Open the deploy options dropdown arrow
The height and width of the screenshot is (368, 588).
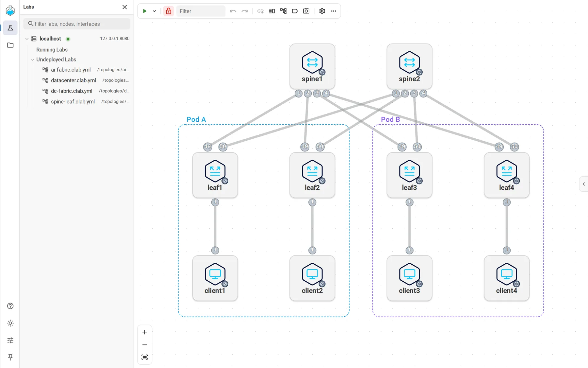[154, 11]
